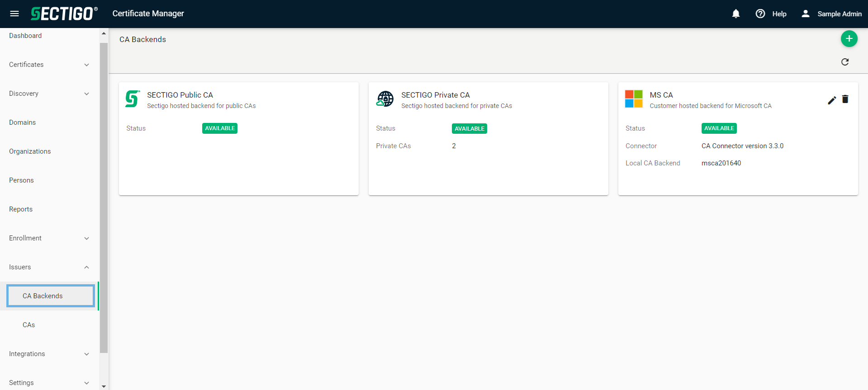
Task: Click the Private CAs count value 2
Action: tap(454, 146)
